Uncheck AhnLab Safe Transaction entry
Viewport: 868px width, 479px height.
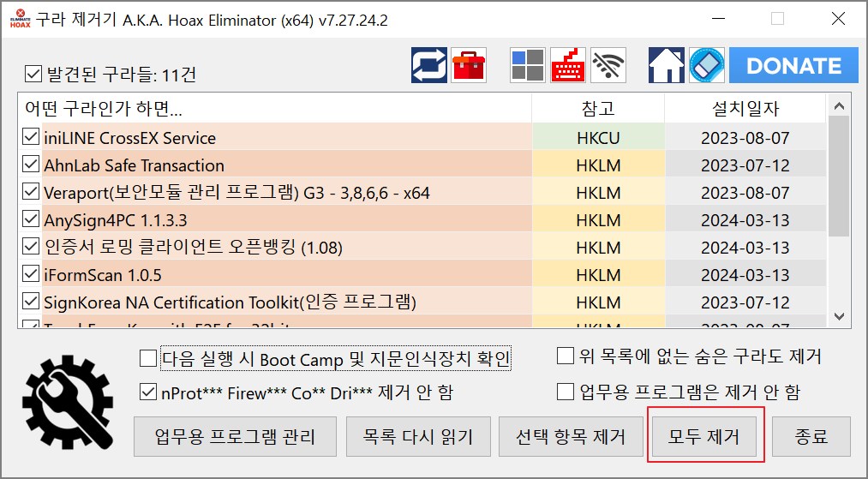tap(31, 165)
